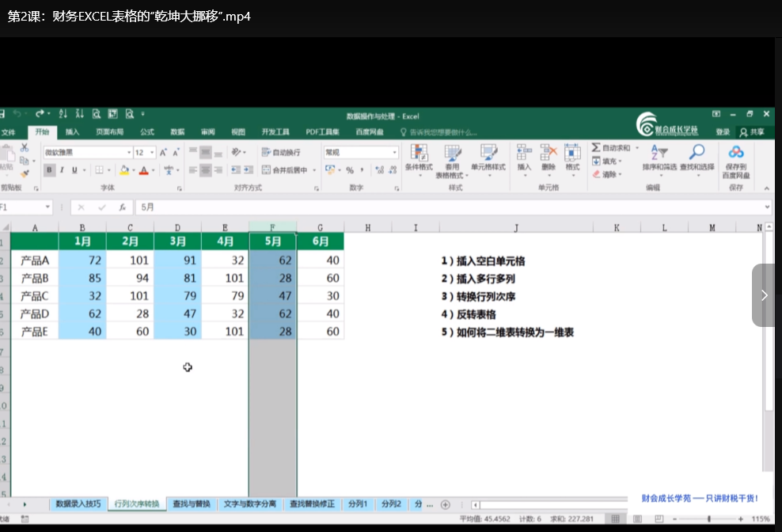
Task: Click 条件格式 conditional formatting
Action: point(419,160)
